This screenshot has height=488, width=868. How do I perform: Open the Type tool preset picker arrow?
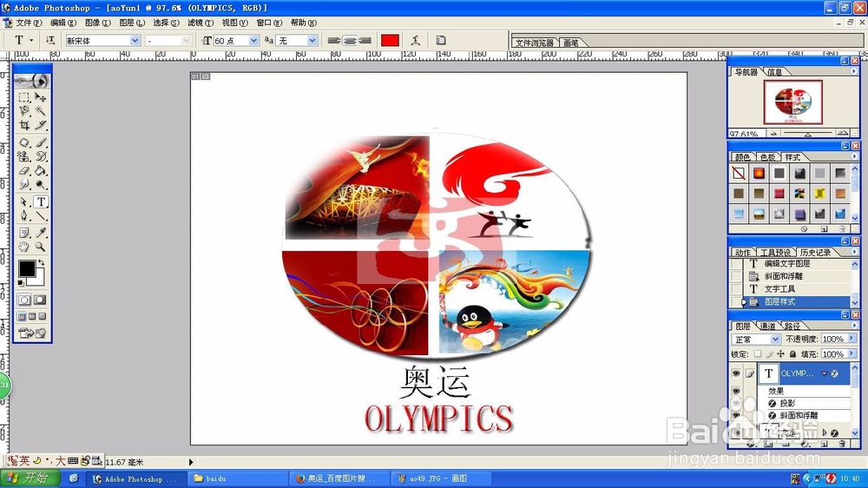click(31, 40)
